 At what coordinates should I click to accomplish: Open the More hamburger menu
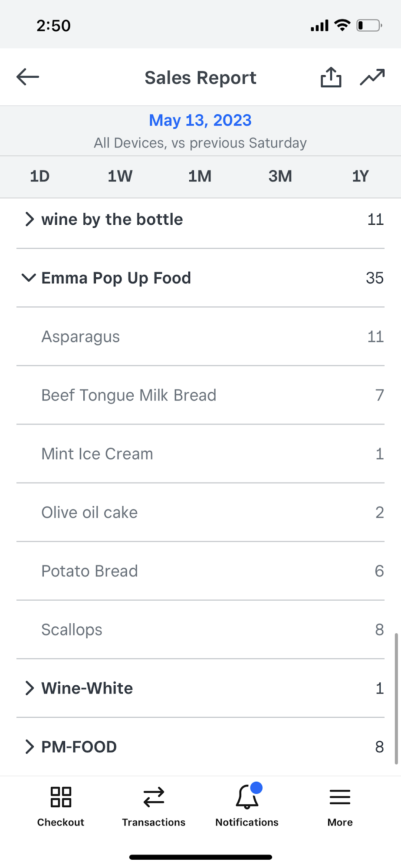pyautogui.click(x=340, y=797)
